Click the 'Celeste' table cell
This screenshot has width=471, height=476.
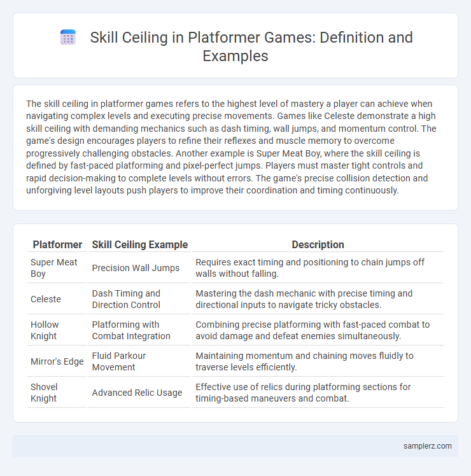(57, 299)
